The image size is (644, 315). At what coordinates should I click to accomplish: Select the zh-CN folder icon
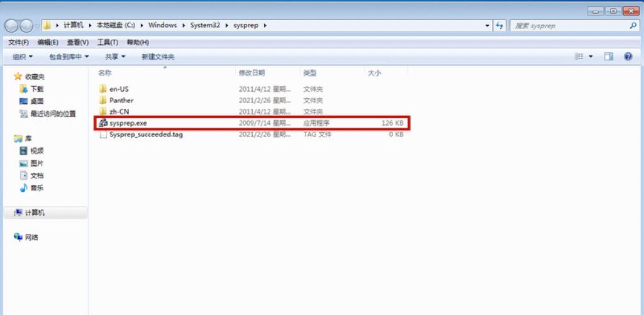[x=103, y=111]
